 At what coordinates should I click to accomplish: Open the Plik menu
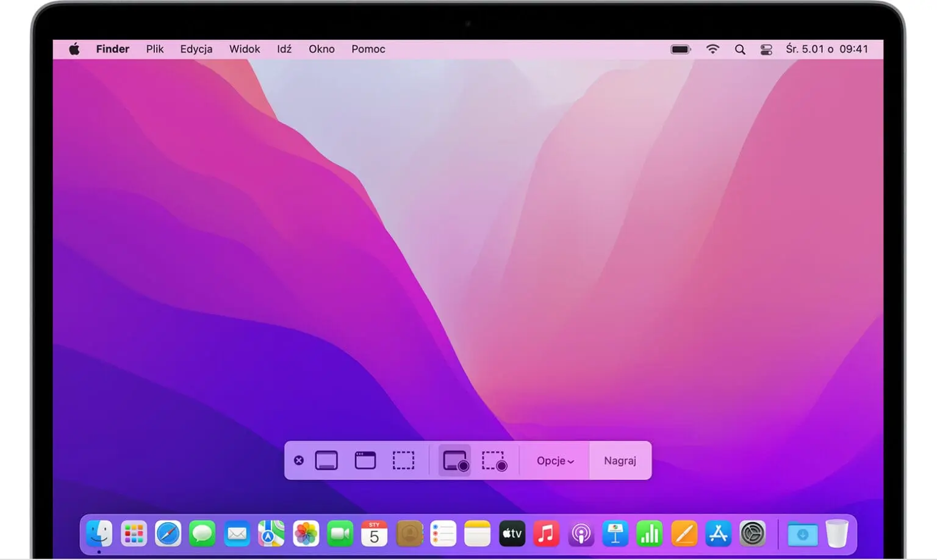tap(154, 49)
